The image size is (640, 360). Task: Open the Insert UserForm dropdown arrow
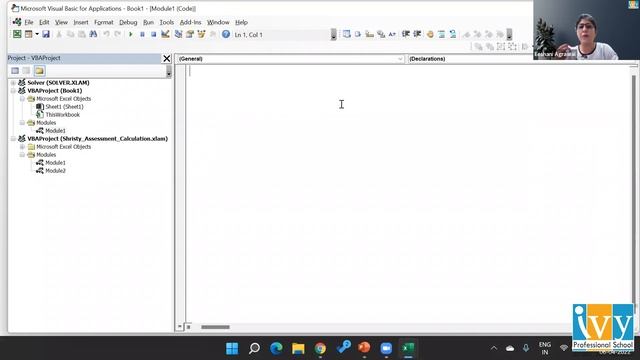(37, 34)
